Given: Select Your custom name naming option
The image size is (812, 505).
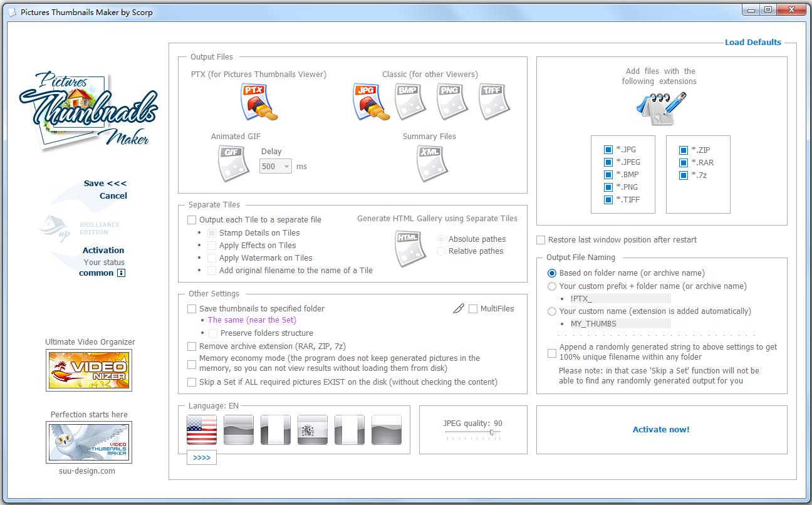Looking at the screenshot, I should (552, 311).
